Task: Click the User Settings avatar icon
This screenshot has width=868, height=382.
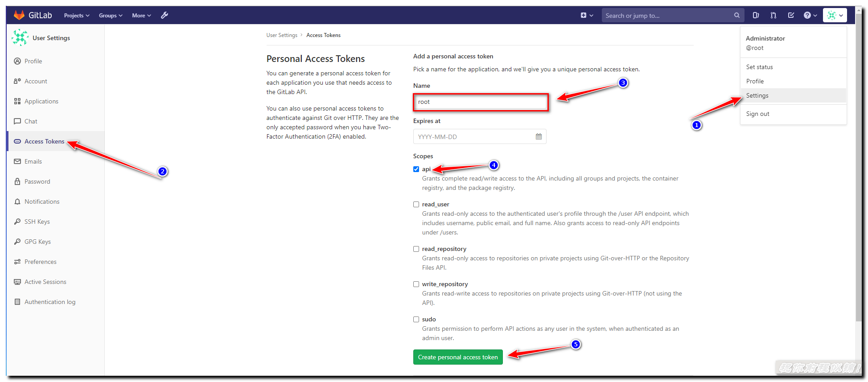Action: 20,38
